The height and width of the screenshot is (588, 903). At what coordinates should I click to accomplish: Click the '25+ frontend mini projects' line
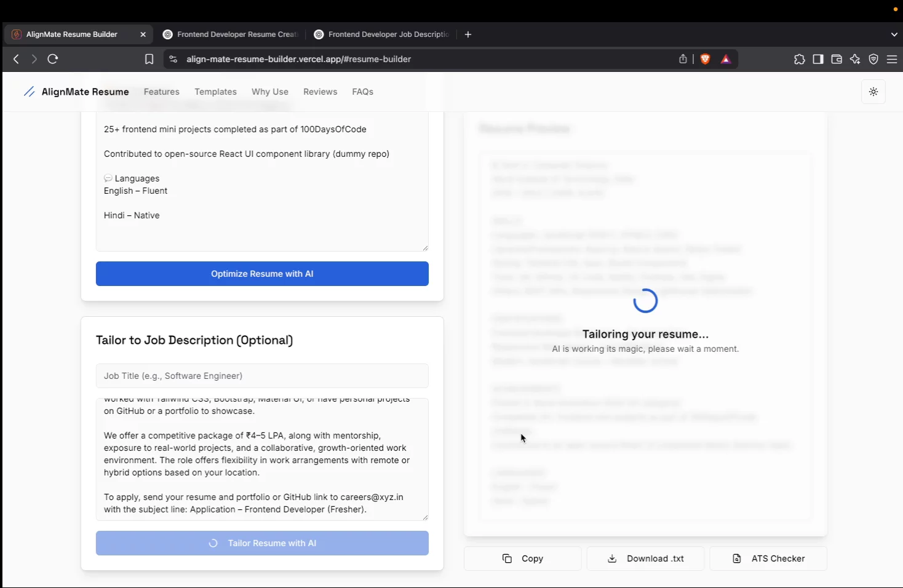pyautogui.click(x=235, y=129)
